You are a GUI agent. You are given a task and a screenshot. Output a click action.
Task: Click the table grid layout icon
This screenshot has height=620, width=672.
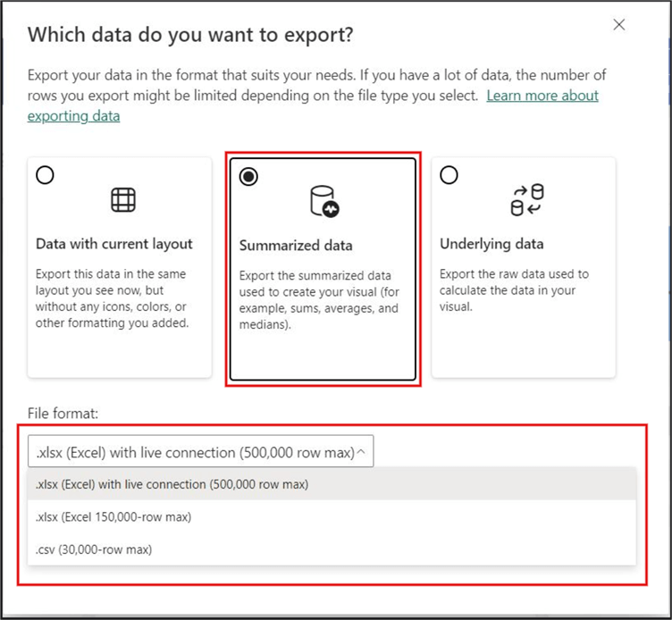(122, 200)
